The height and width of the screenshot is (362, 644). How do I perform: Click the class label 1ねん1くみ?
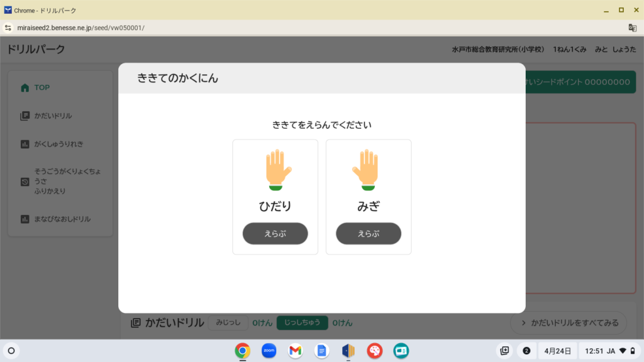coord(569,49)
